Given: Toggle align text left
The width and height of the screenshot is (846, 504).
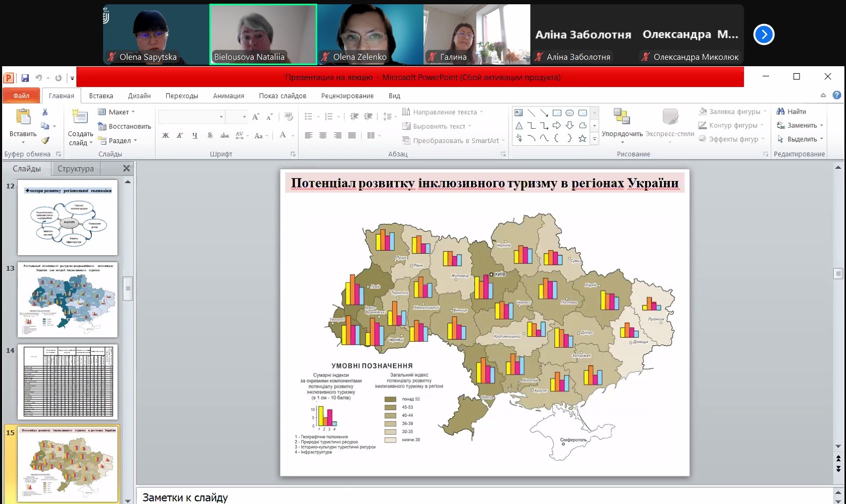Looking at the screenshot, I should [x=308, y=136].
